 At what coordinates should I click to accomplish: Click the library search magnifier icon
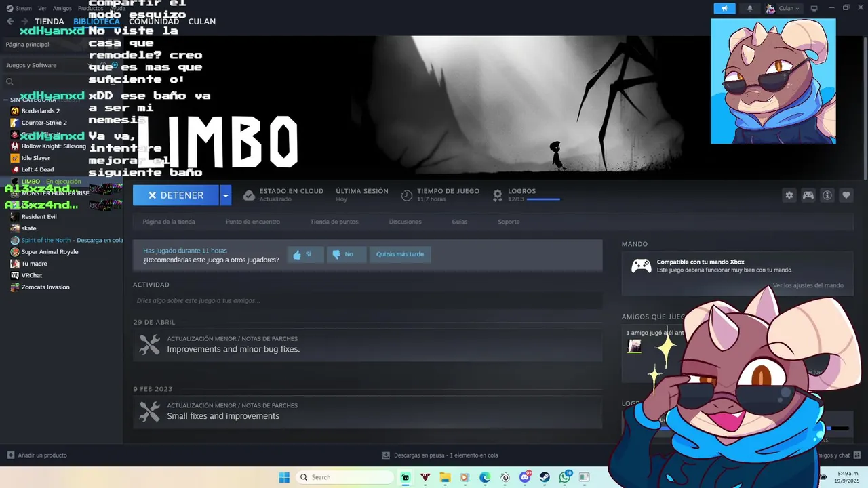click(x=9, y=81)
